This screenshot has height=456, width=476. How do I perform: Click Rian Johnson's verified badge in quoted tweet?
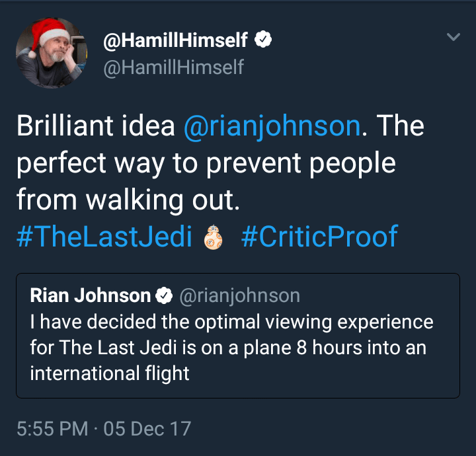(163, 296)
